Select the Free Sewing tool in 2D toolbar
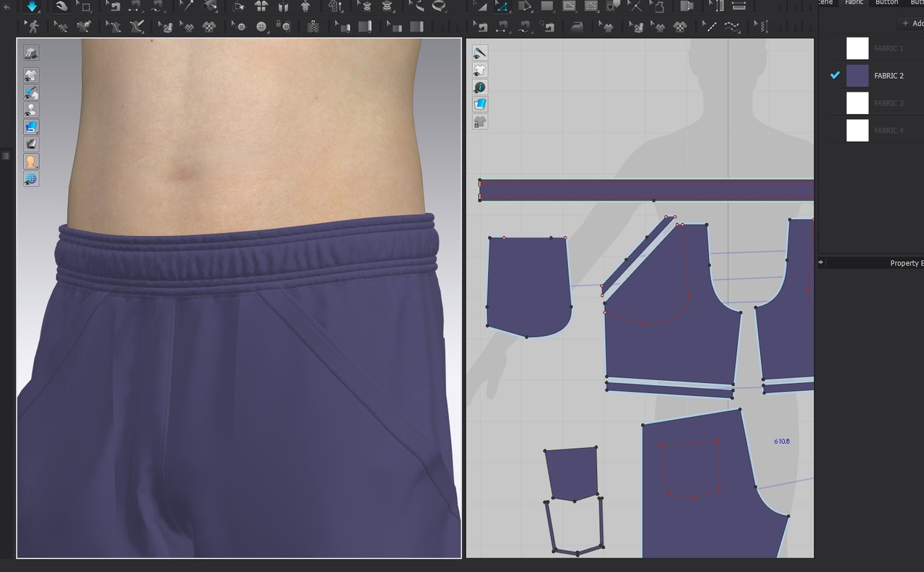Viewport: 924px width, 572px height. coord(526,27)
